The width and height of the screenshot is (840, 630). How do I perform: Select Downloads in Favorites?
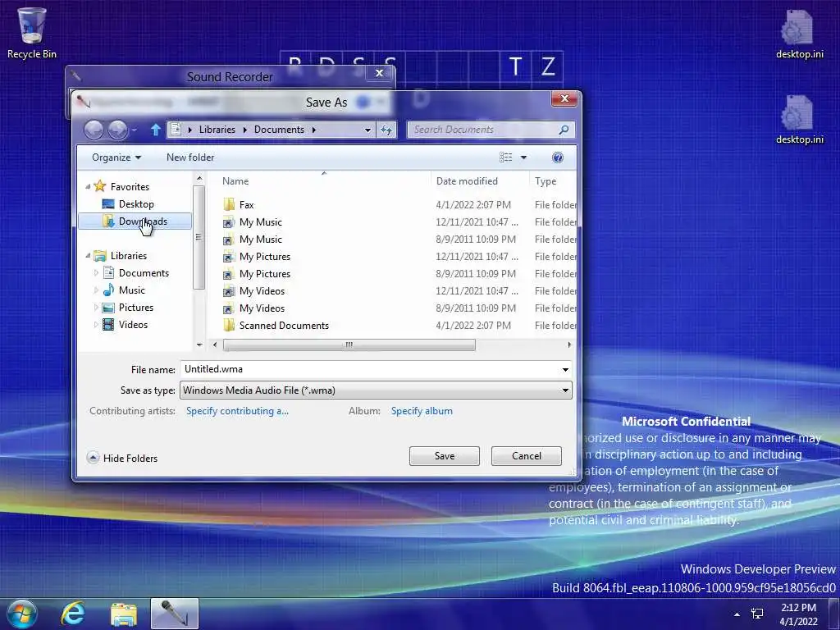pyautogui.click(x=135, y=221)
